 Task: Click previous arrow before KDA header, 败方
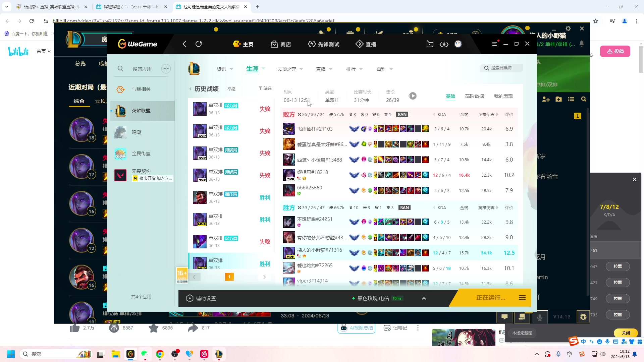(434, 115)
